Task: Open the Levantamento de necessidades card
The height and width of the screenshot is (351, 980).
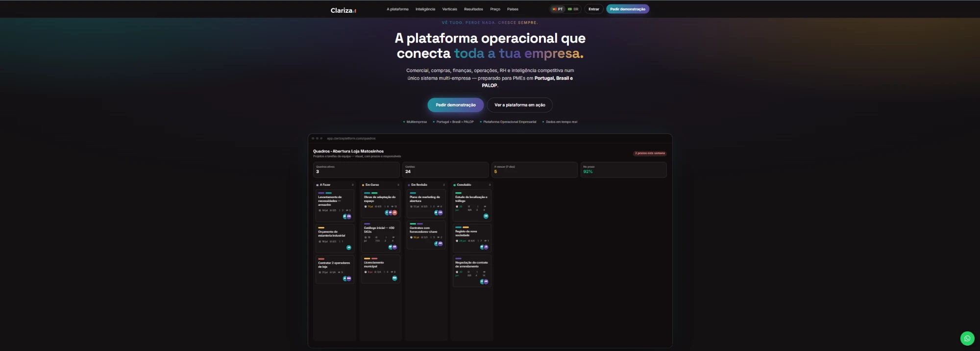Action: (x=335, y=205)
